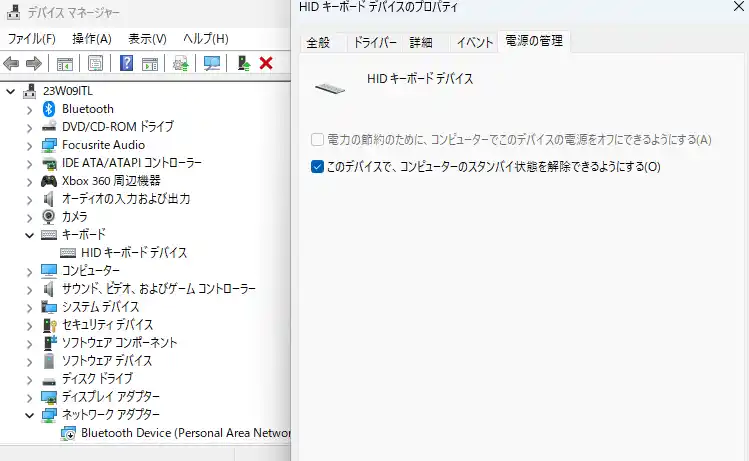Open the ファイル(F) menu
749x461 pixels.
click(31, 39)
